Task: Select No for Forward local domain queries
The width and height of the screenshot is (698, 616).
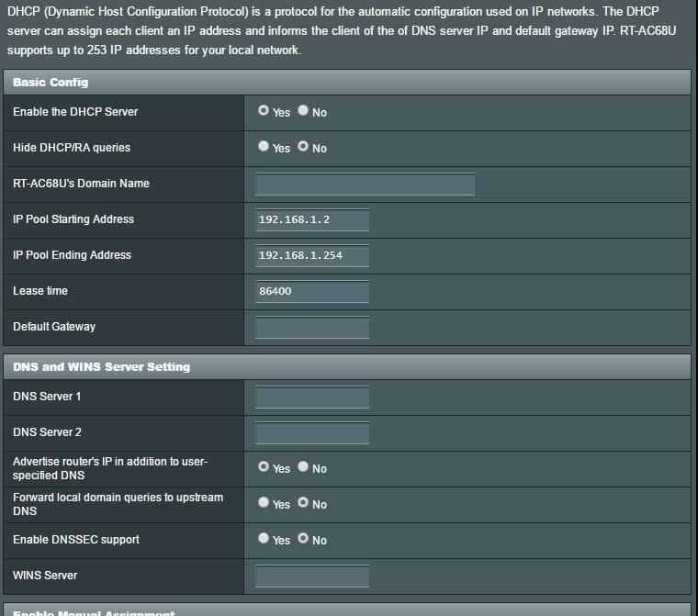Action: click(303, 503)
